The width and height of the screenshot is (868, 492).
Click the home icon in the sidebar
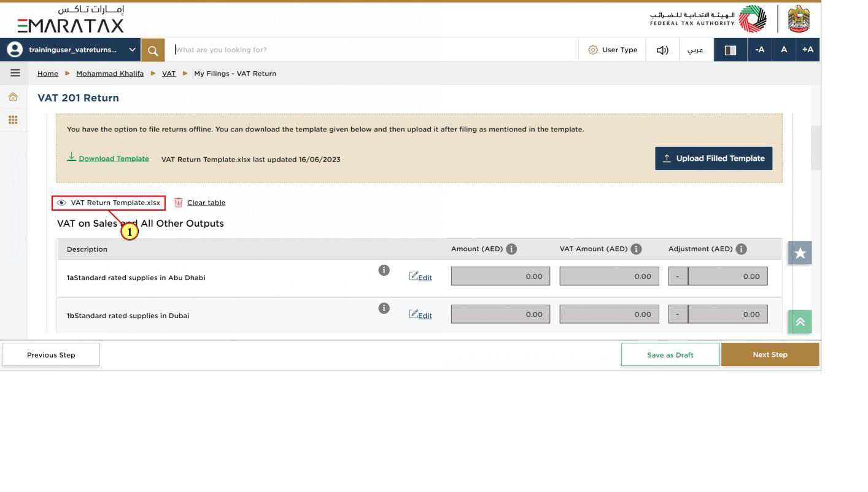click(13, 97)
